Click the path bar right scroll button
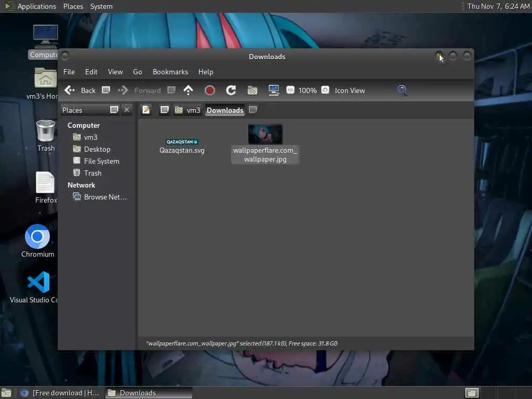 253,110
